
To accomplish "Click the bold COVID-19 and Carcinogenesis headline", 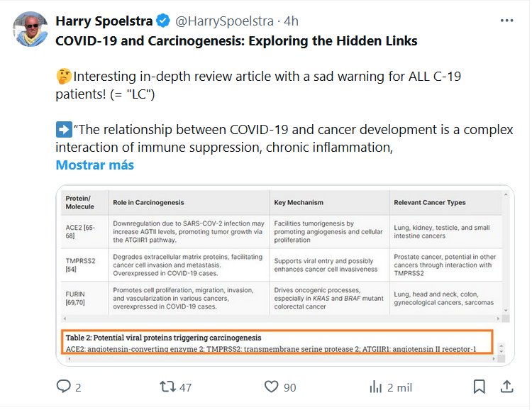I will pos(236,40).
